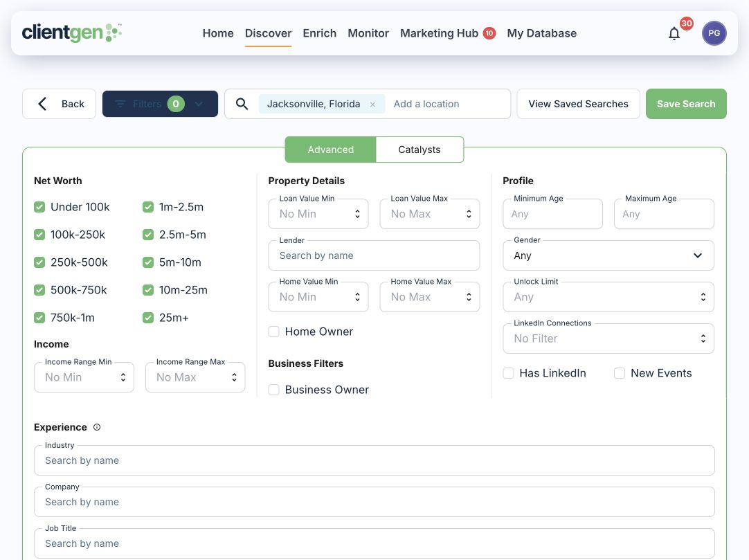The height and width of the screenshot is (560, 749).
Task: Open the Income Range Min dropdown
Action: pos(84,377)
